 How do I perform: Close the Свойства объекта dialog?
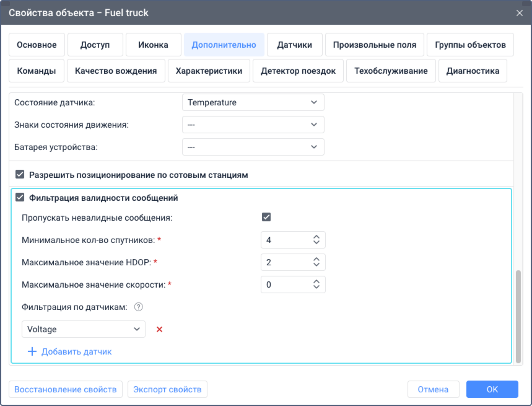click(520, 12)
